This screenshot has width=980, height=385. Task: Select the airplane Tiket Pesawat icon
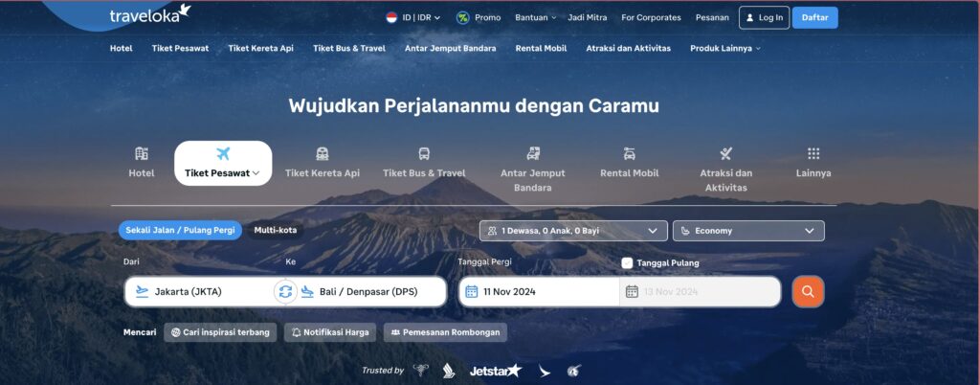[223, 153]
